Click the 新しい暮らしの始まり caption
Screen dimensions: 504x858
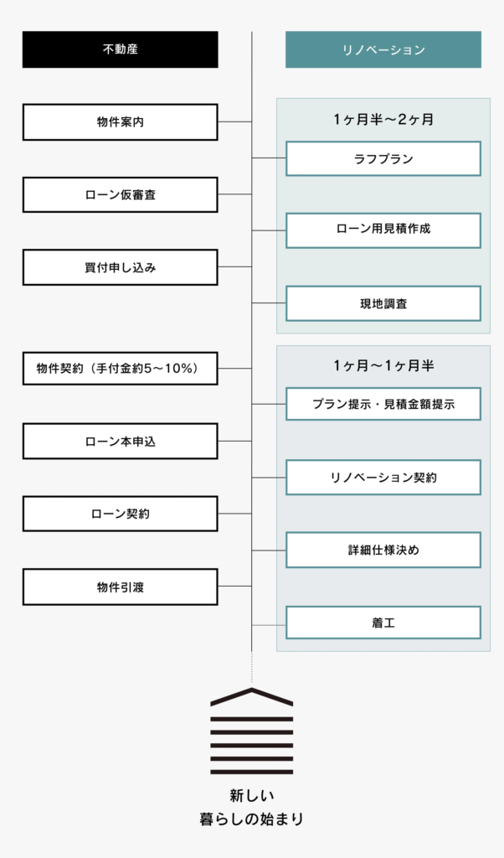click(x=252, y=807)
